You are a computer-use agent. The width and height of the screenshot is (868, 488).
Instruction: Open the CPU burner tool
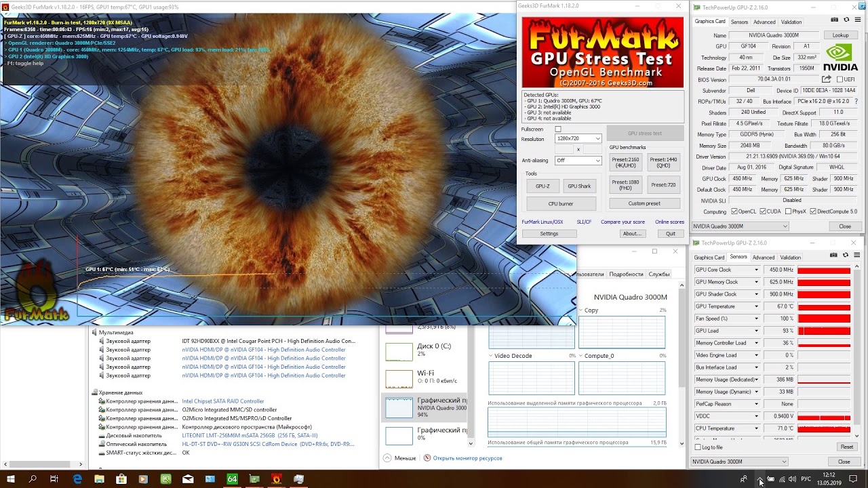[561, 203]
